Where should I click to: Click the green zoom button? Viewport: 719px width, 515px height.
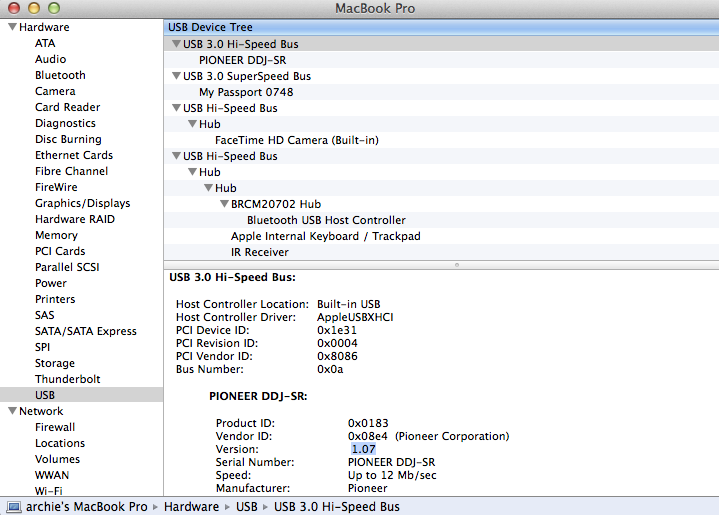(x=54, y=8)
